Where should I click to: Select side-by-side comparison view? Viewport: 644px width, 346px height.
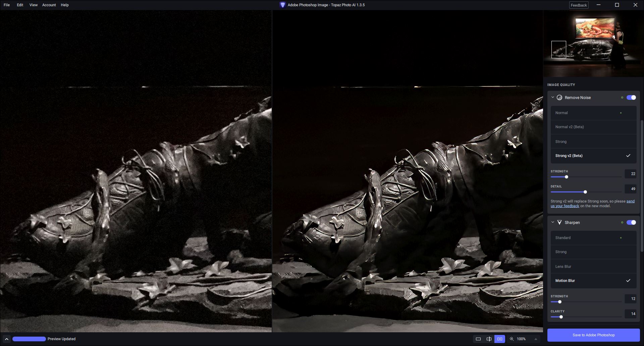(499, 339)
